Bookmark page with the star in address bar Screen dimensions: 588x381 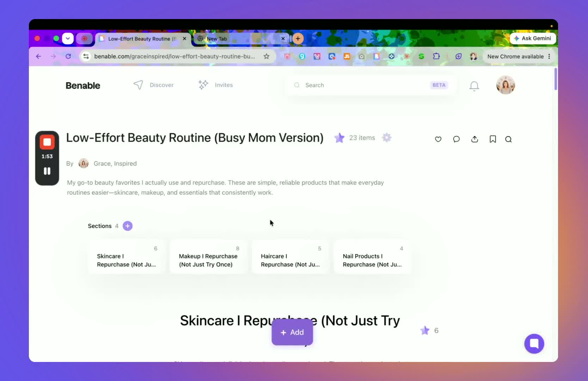267,56
